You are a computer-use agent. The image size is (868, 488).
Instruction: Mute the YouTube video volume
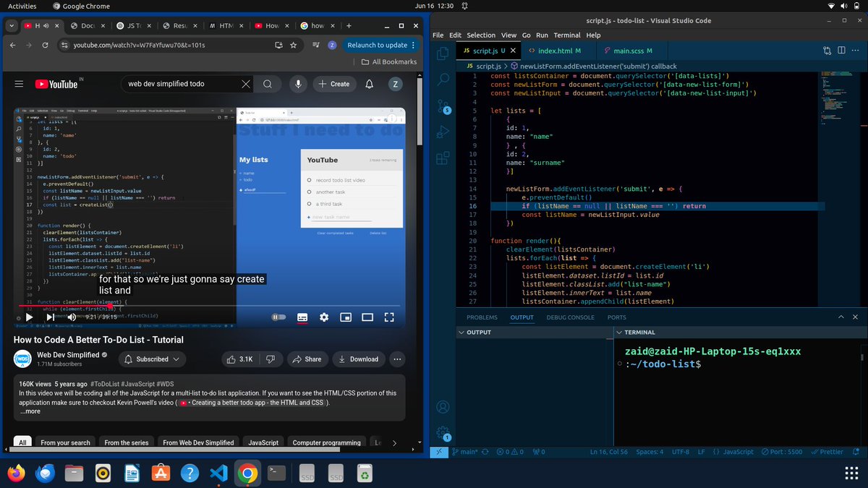click(72, 317)
